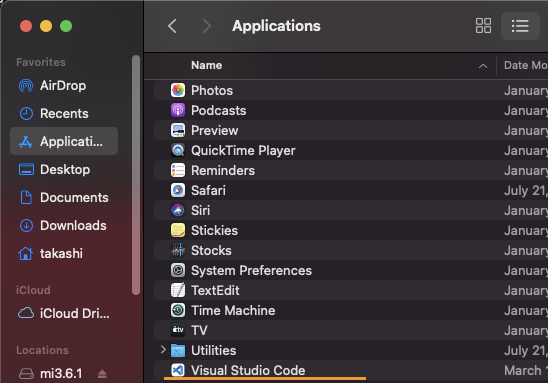548x383 pixels.
Task: Select the Stocks row name
Action: pos(211,250)
